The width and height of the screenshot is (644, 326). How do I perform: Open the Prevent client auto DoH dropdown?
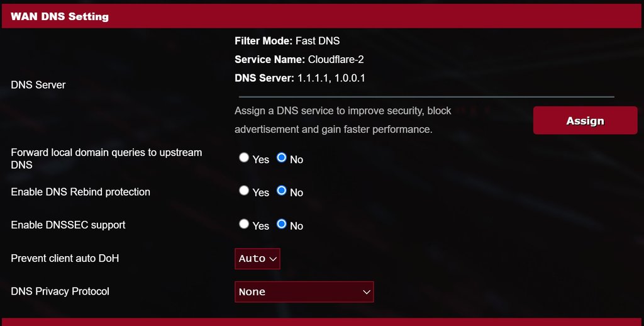coord(257,259)
